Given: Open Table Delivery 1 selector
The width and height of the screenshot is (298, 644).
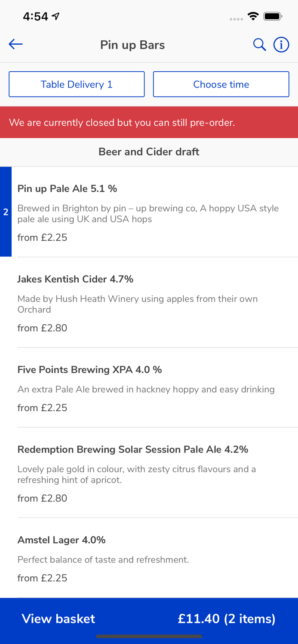Looking at the screenshot, I should click(x=77, y=84).
